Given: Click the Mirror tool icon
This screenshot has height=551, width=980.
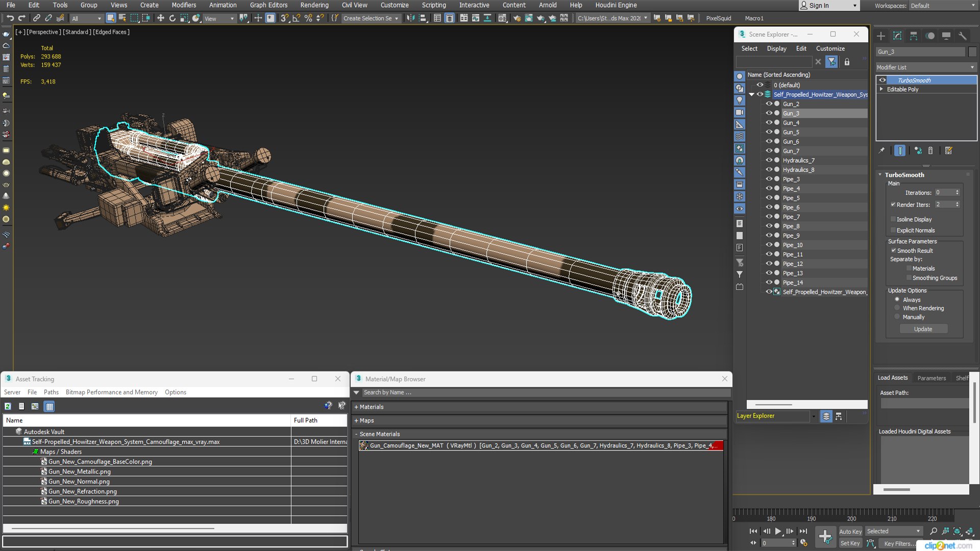Looking at the screenshot, I should (x=411, y=18).
